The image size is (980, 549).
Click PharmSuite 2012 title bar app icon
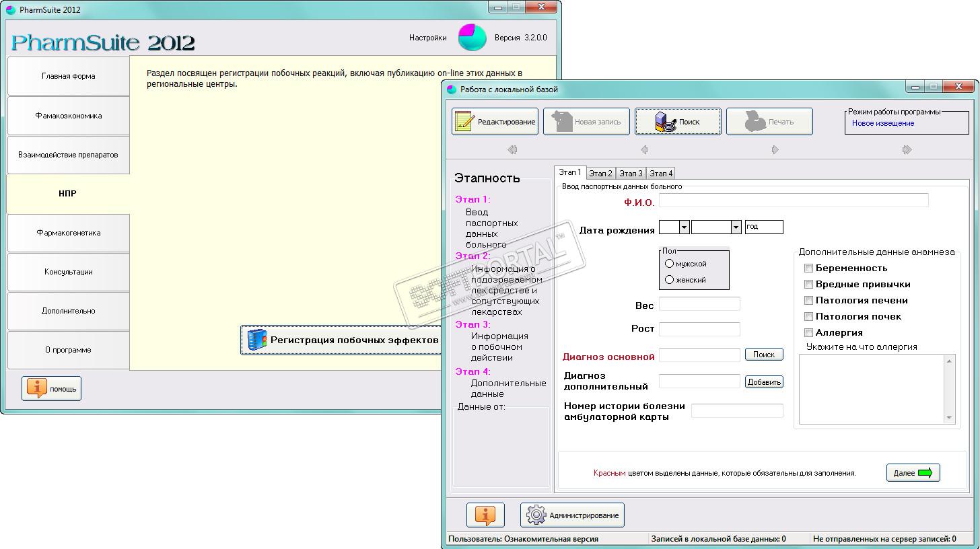click(10, 10)
